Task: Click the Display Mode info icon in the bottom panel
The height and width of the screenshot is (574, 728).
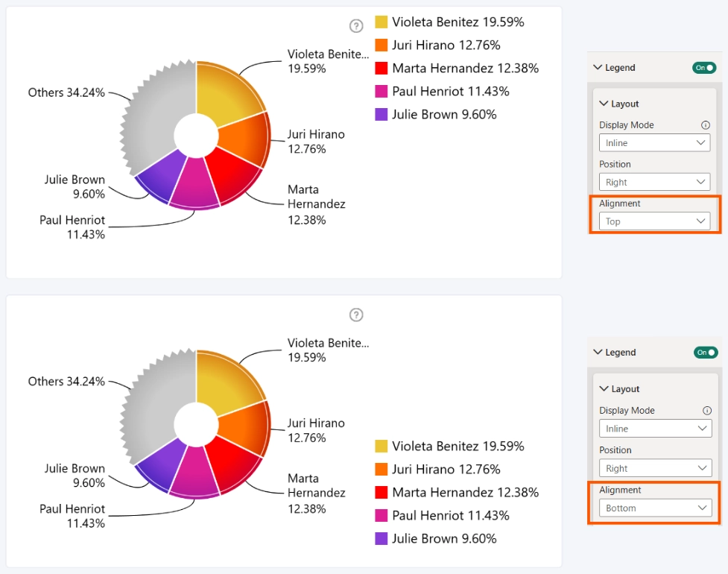Action: pyautogui.click(x=706, y=411)
